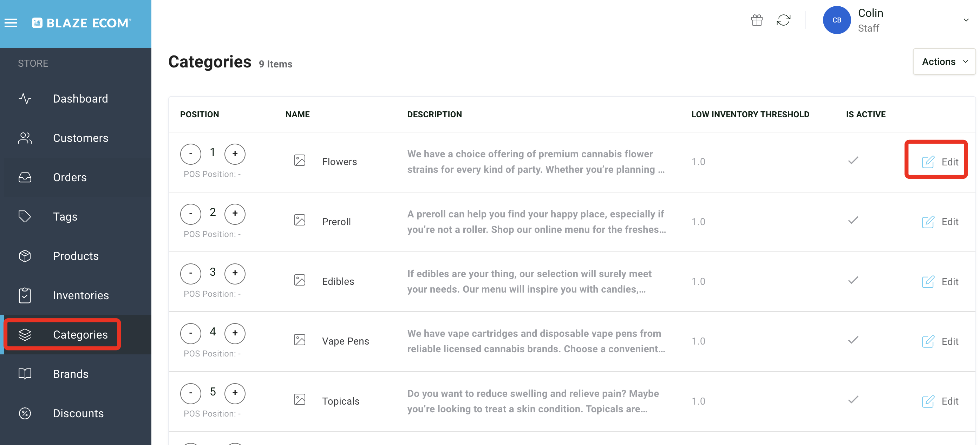980x445 pixels.
Task: Expand the Colin user account chevron
Action: coord(966,20)
